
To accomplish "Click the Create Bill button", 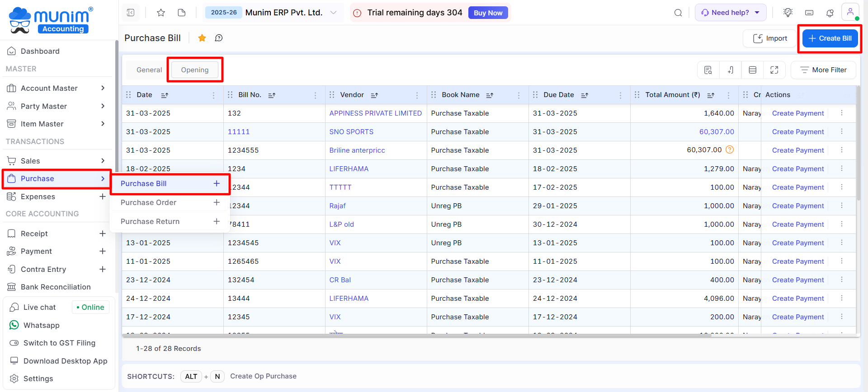I will 830,38.
